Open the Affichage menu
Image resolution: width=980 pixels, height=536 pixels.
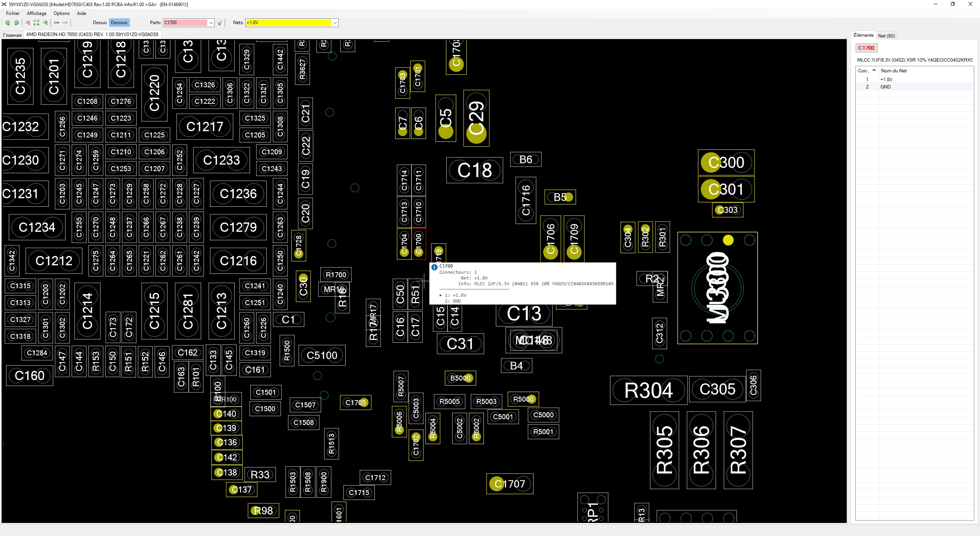[x=36, y=13]
